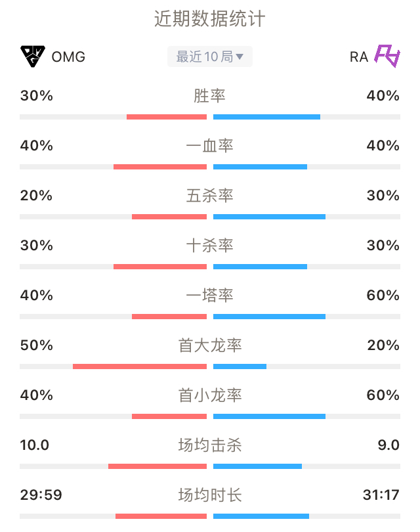Click the 场均时长 stat label
The image size is (420, 532).
[x=210, y=495]
